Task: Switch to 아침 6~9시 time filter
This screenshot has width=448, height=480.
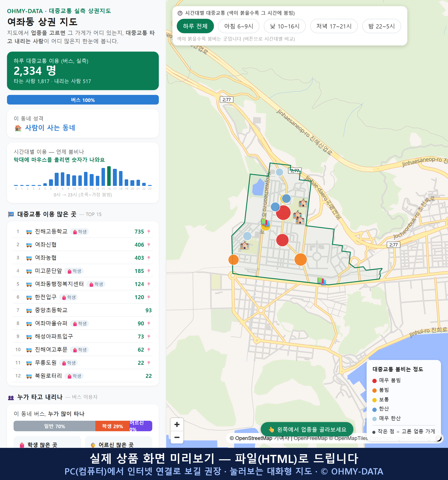Action: point(238,26)
